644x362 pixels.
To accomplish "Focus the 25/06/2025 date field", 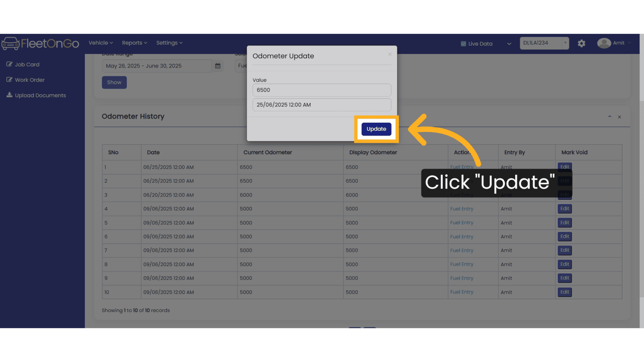I will click(322, 105).
